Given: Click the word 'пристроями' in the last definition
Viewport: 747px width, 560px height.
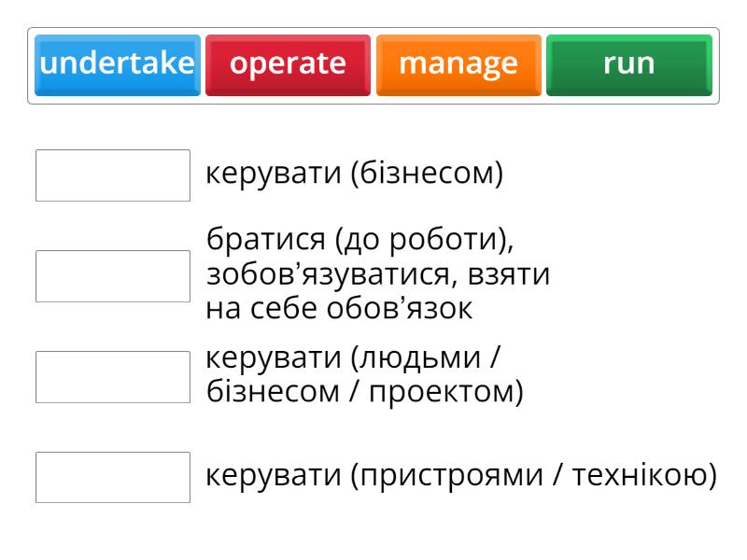Looking at the screenshot, I should [451, 477].
